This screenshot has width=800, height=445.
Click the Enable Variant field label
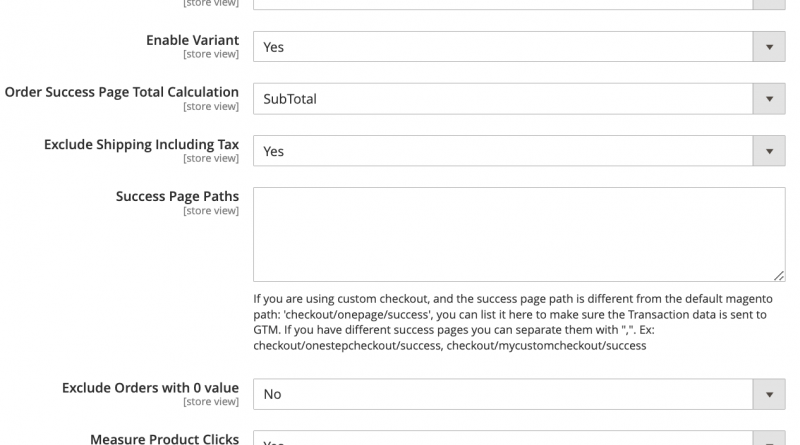192,40
